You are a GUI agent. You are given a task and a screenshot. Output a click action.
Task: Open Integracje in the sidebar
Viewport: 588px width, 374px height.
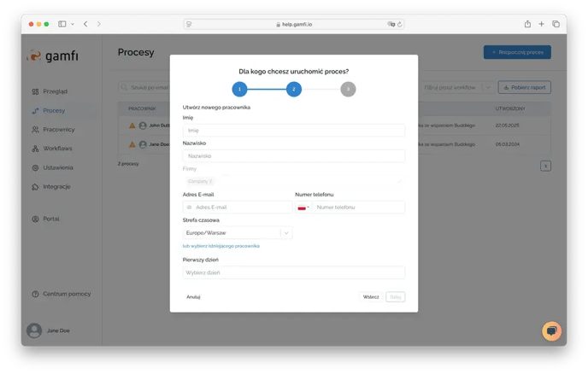(56, 186)
